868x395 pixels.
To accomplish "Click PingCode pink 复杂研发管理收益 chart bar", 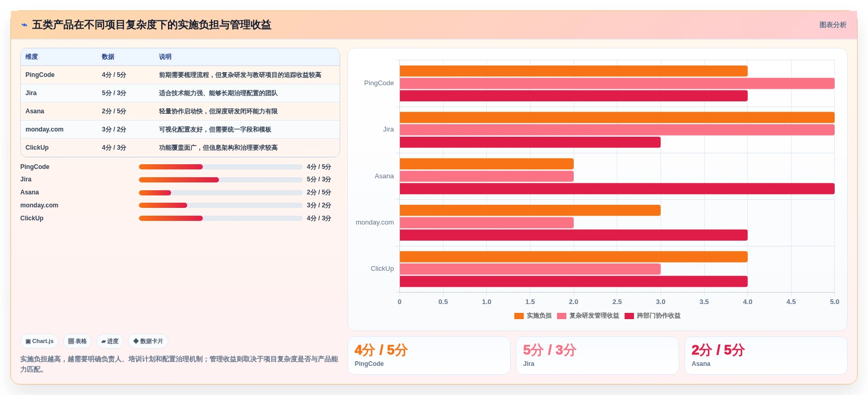I will [617, 83].
